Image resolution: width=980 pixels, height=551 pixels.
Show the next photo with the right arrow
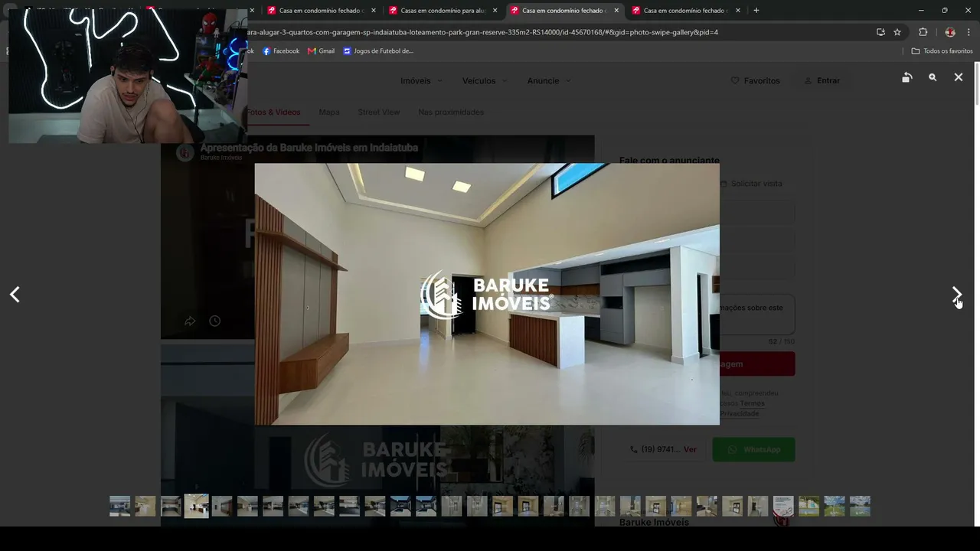coord(956,295)
